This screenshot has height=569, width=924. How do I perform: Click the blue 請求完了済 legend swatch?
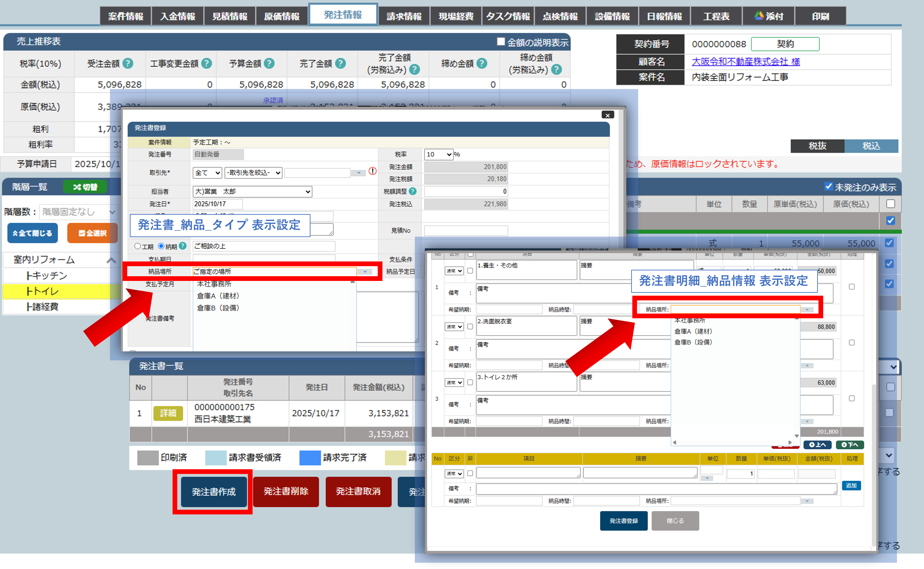(310, 458)
